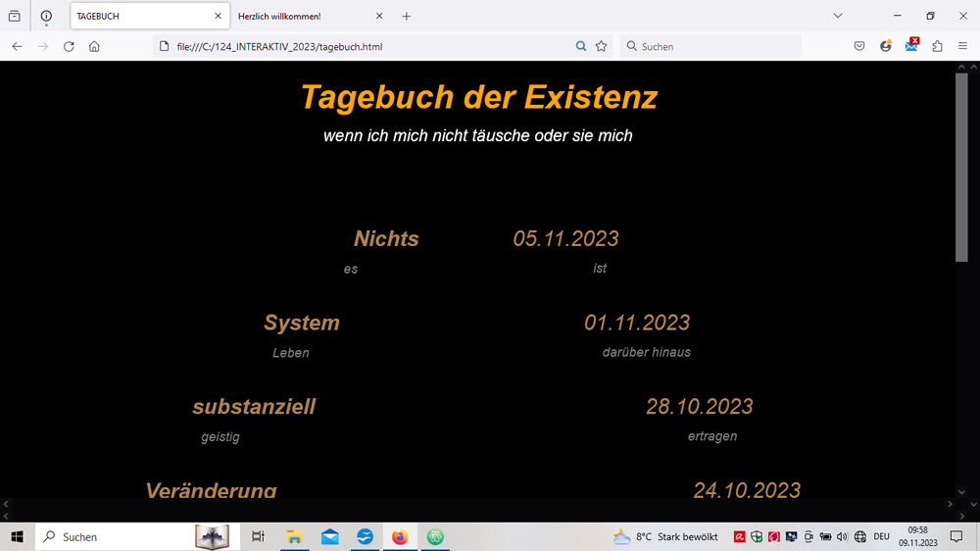
Task: Open the volume control in tray
Action: (x=842, y=536)
